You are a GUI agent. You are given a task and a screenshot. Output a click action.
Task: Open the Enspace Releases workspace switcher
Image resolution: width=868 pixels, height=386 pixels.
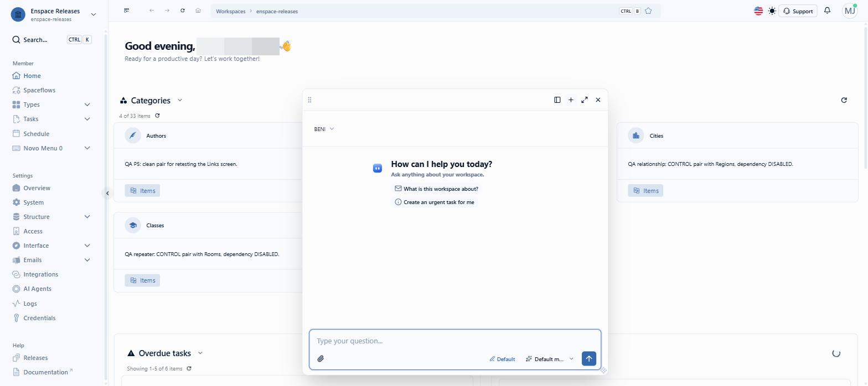click(54, 14)
